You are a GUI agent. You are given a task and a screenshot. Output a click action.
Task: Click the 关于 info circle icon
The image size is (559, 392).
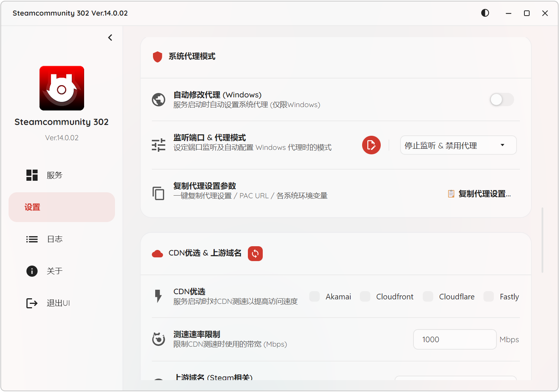(32, 271)
